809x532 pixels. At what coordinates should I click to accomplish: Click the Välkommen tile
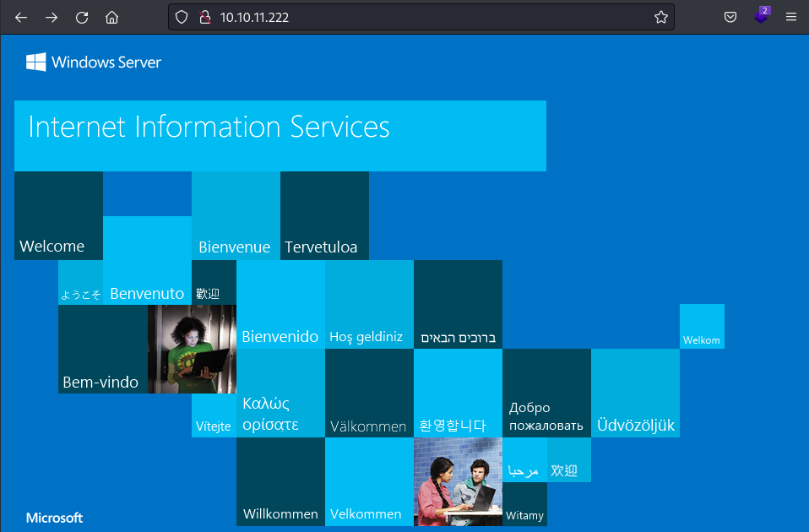pyautogui.click(x=369, y=394)
